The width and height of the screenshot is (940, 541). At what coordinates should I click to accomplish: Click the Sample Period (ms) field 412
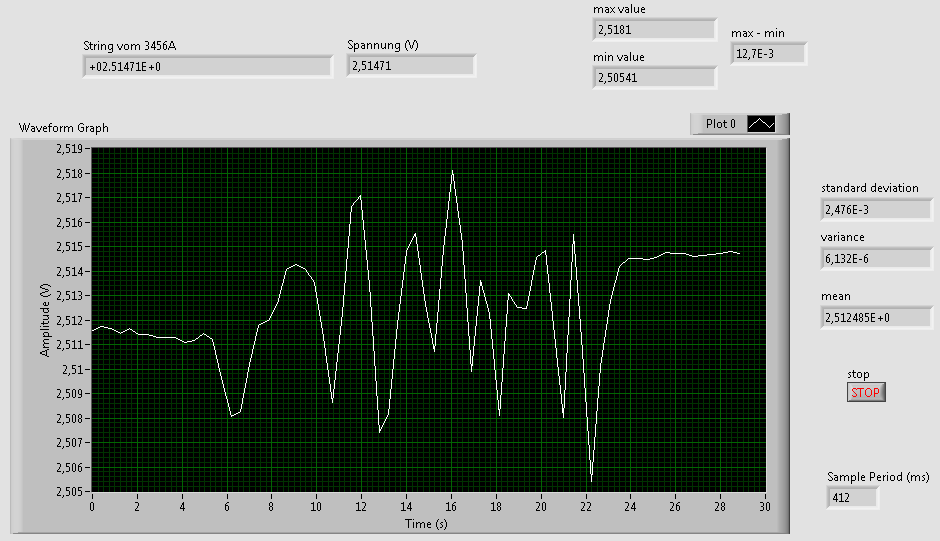pos(852,497)
